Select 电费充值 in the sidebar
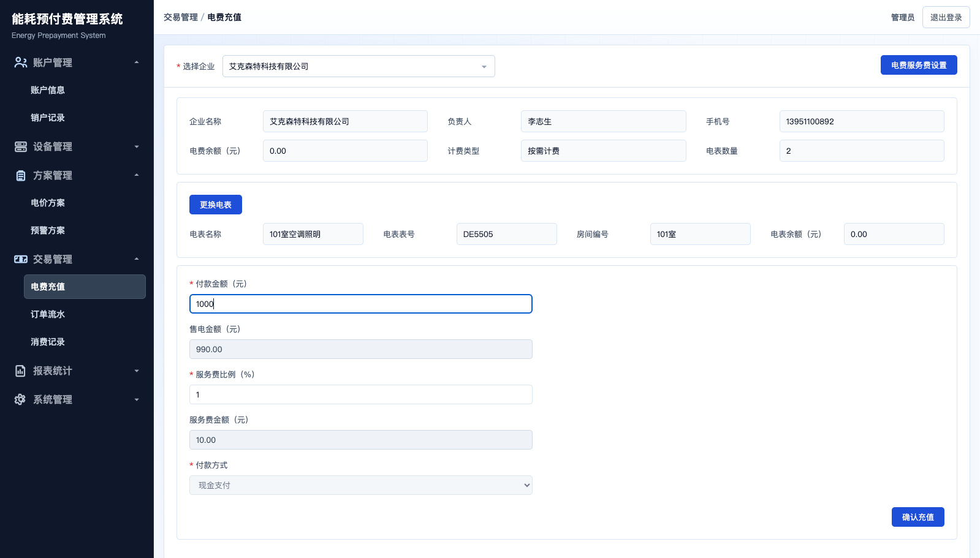This screenshot has height=558, width=980. [85, 287]
